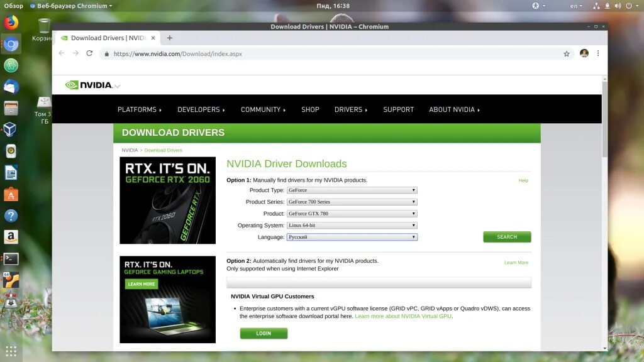Open the Language selection dropdown
Viewport: 644px width, 362px height.
tap(352, 237)
